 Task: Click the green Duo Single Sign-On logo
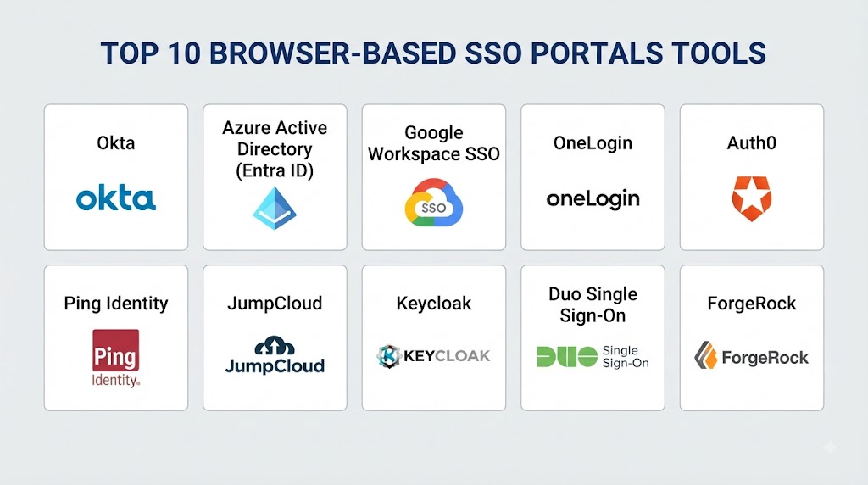point(593,357)
